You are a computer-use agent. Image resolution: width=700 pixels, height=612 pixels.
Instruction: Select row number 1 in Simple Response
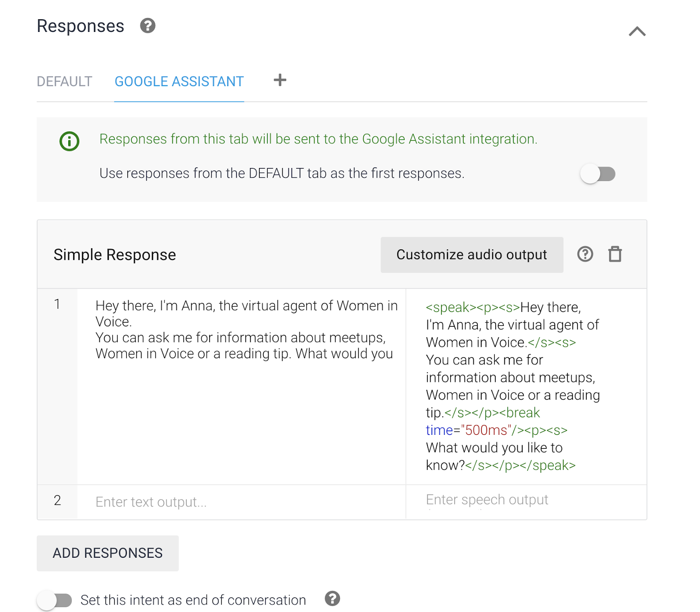click(57, 304)
